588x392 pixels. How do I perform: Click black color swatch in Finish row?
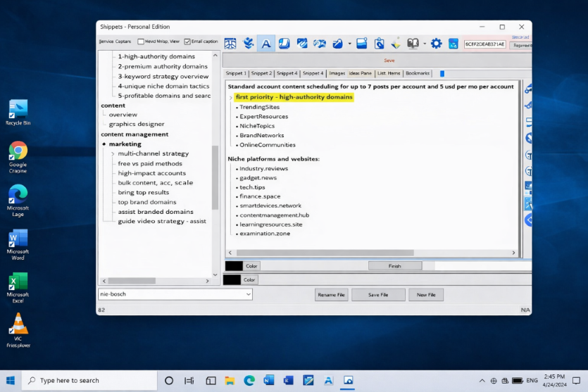pyautogui.click(x=234, y=266)
